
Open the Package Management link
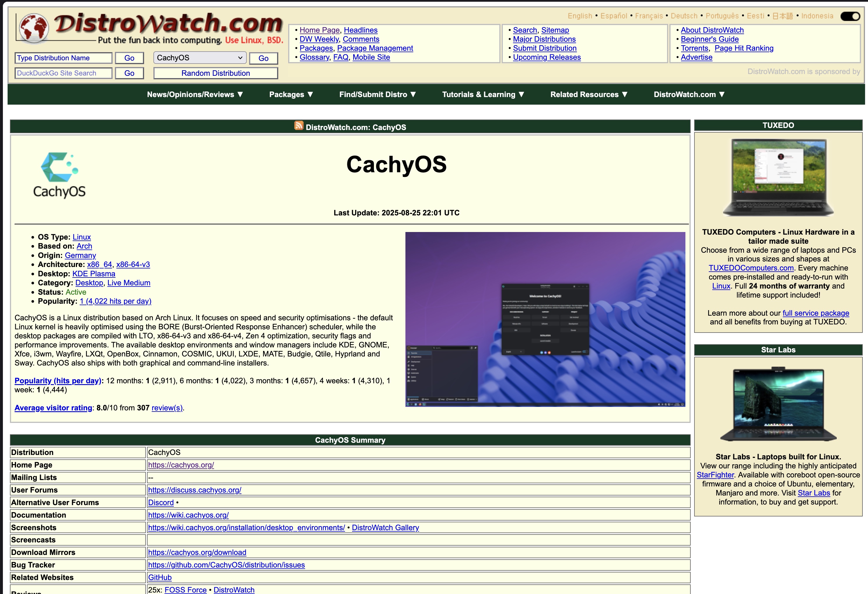375,48
